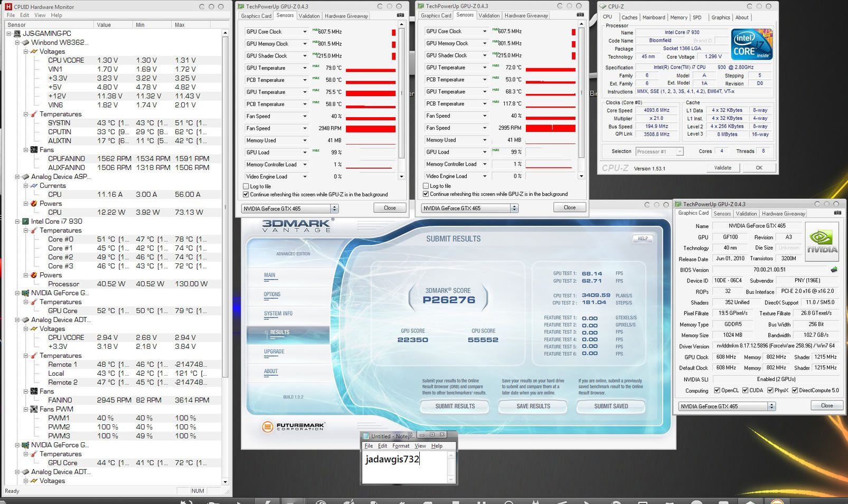Click the Intel Core i7 930 processor icon in HWMonitor
848x504 pixels.
[x=25, y=222]
